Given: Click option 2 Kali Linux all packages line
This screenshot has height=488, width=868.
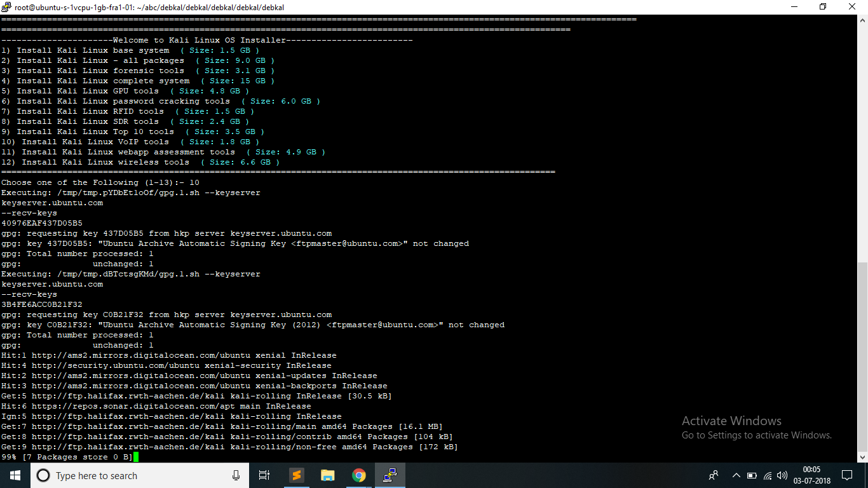Looking at the screenshot, I should point(139,60).
